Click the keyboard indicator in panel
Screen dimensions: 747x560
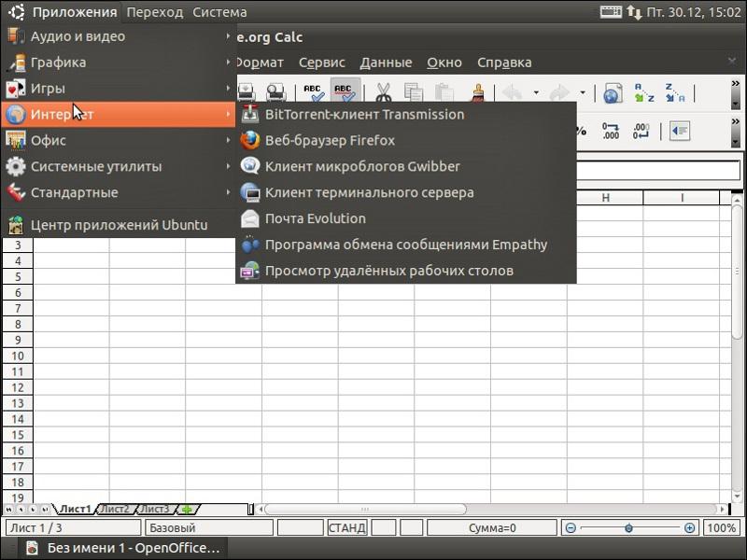coord(611,11)
